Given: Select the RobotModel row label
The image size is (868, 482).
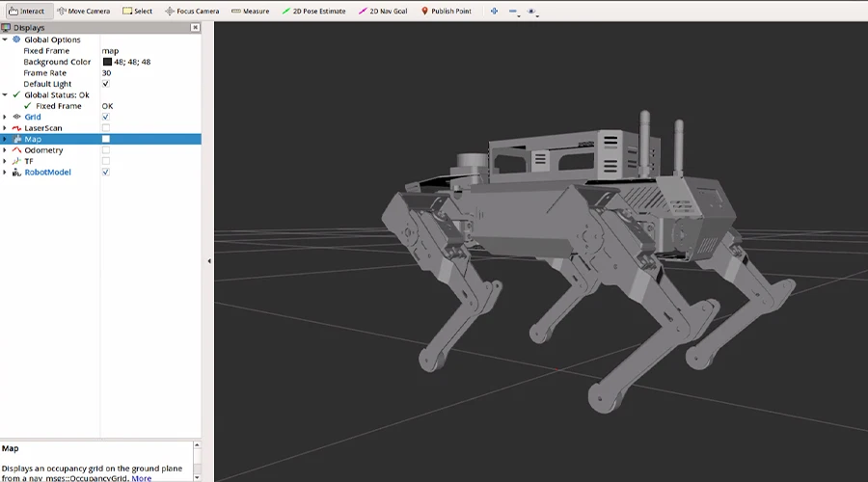Looking at the screenshot, I should (47, 173).
